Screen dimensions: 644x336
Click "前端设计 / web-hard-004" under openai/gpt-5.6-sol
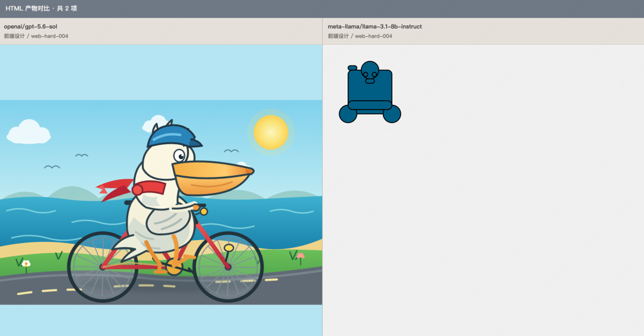click(x=36, y=36)
